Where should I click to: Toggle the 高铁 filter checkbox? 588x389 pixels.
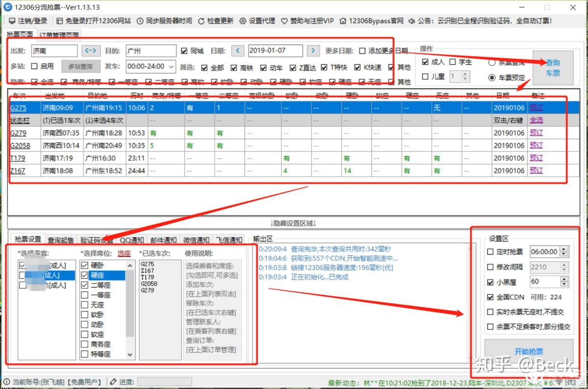pos(233,68)
